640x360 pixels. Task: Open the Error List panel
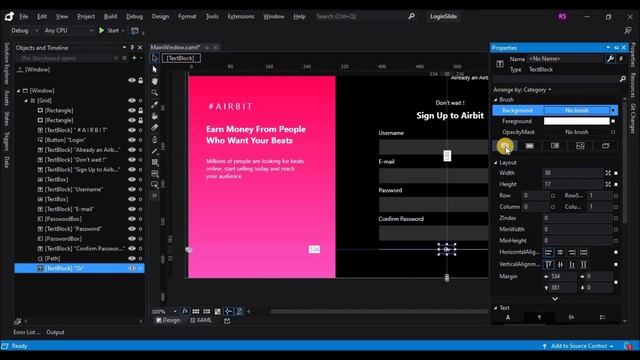27,332
